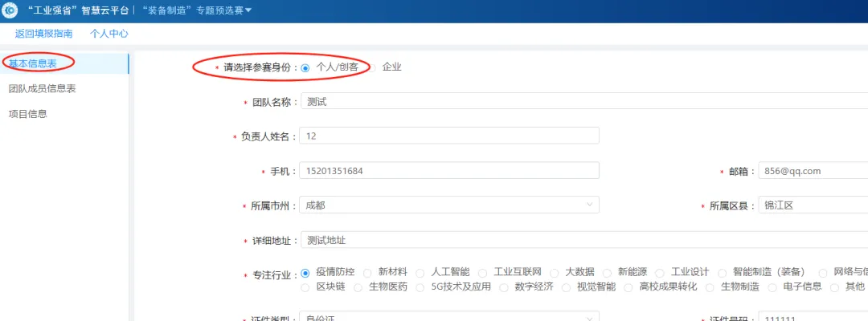Click the 详细地址 input field
This screenshot has width=868, height=321.
tap(584, 240)
